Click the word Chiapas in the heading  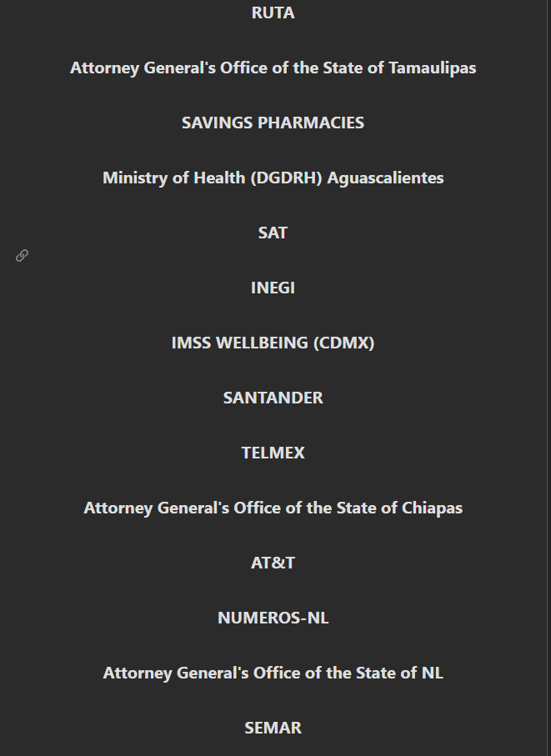pos(432,508)
